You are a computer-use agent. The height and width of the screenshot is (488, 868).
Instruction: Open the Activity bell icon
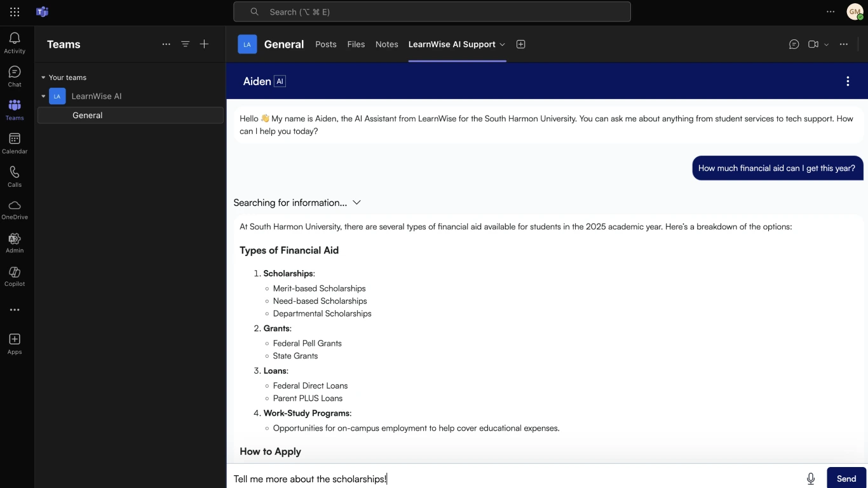pos(15,43)
